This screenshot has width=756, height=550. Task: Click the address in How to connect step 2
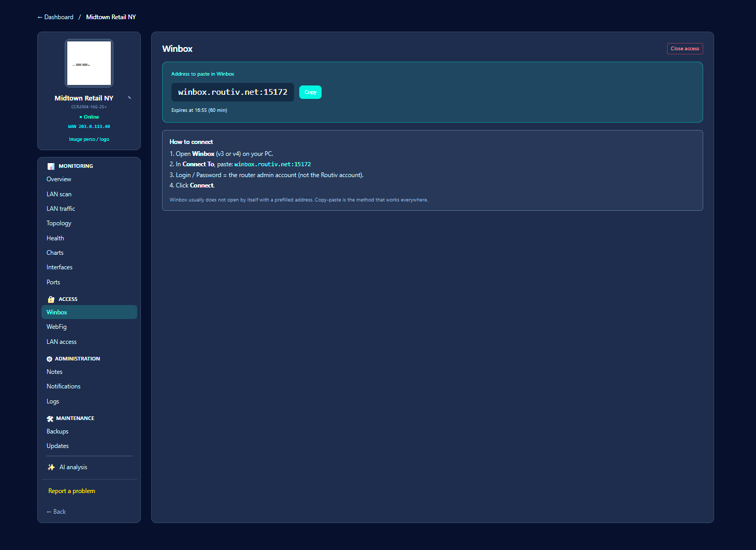(x=272, y=164)
